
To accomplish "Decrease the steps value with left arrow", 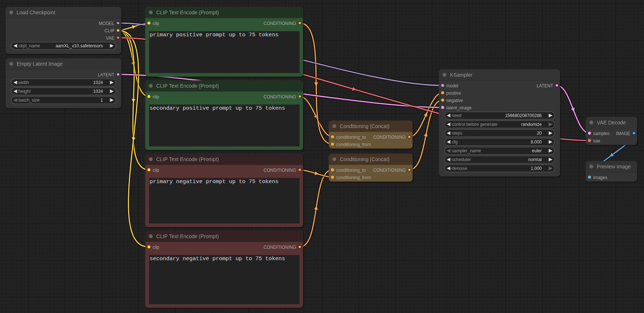I will tap(448, 133).
